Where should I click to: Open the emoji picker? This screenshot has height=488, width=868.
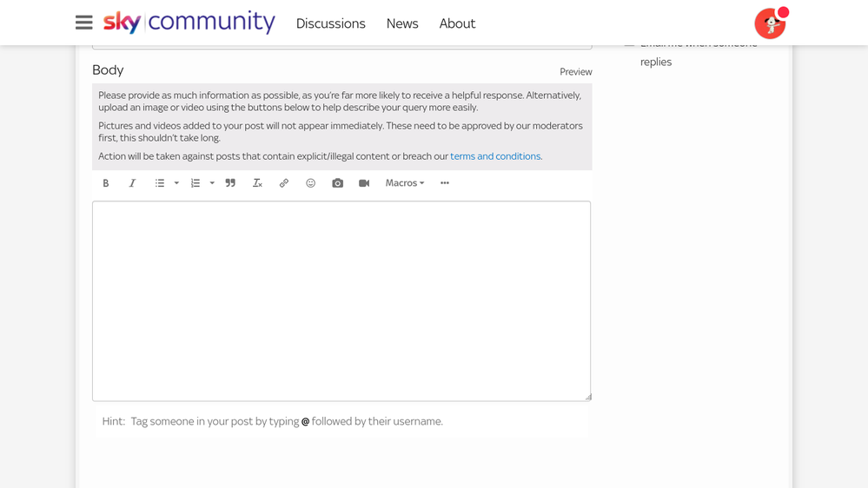310,183
